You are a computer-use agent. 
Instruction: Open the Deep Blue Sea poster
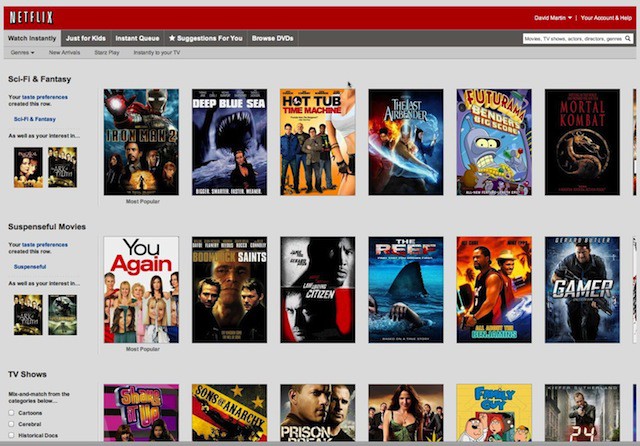click(229, 142)
